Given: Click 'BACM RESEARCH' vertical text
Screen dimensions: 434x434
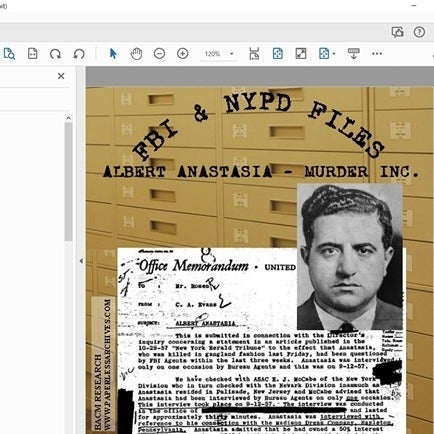Looking at the screenshot, I should click(98, 392).
